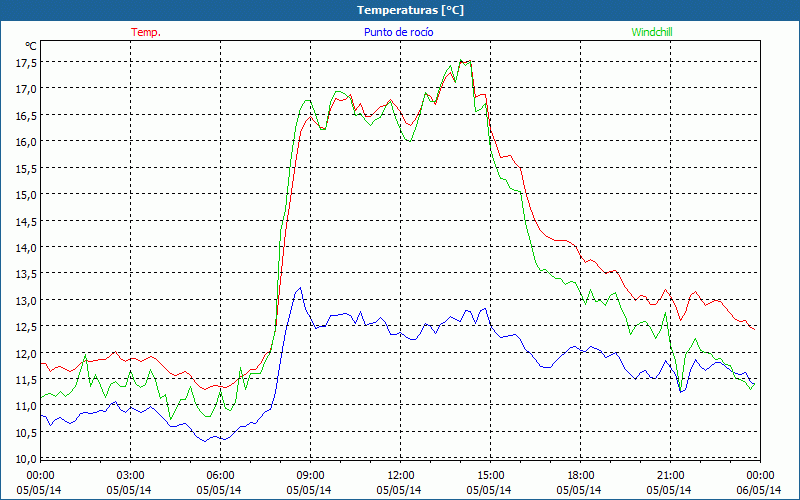800x500 pixels.
Task: Click the 15:00 time axis label
Action: pyautogui.click(x=490, y=476)
